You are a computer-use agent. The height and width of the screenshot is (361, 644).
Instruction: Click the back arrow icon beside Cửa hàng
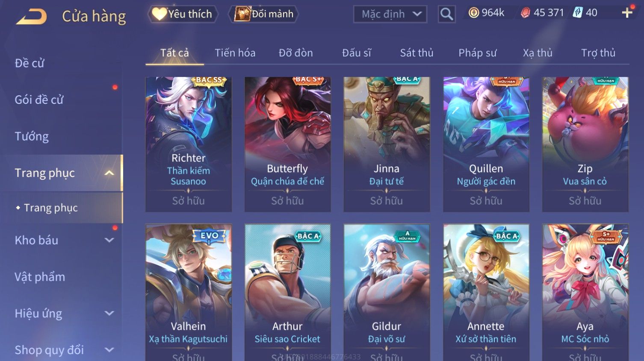coord(32,17)
